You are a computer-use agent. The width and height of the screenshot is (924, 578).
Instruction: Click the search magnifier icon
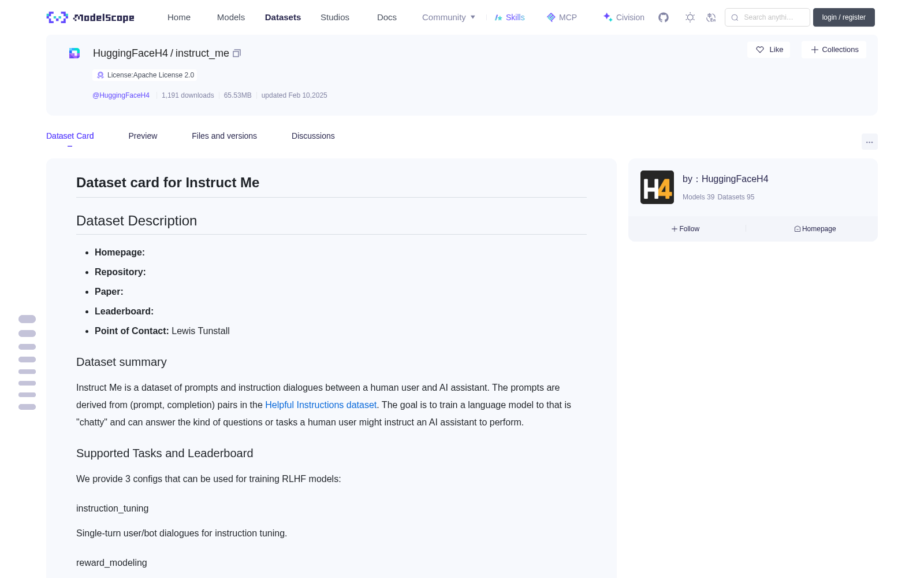coord(735,17)
